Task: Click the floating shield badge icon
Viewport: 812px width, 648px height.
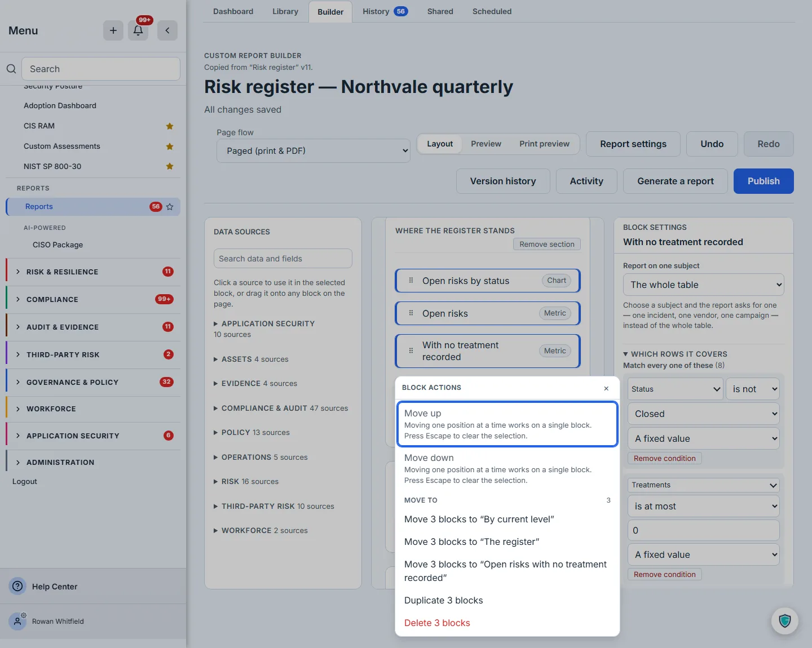Action: 785,621
